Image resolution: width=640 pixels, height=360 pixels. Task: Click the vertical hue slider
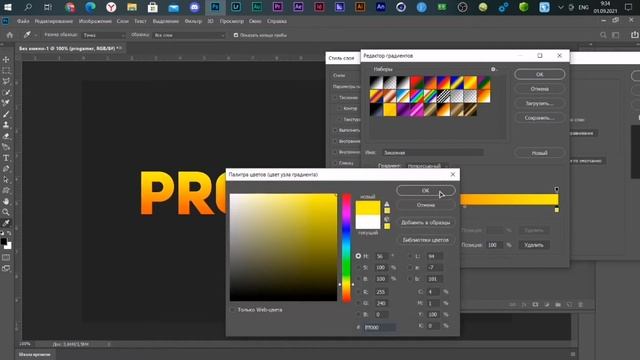346,248
